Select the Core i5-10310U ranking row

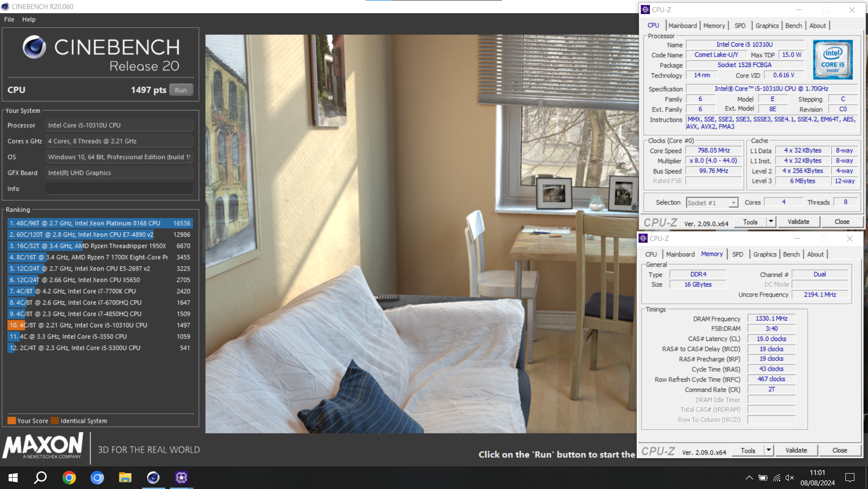[100, 325]
